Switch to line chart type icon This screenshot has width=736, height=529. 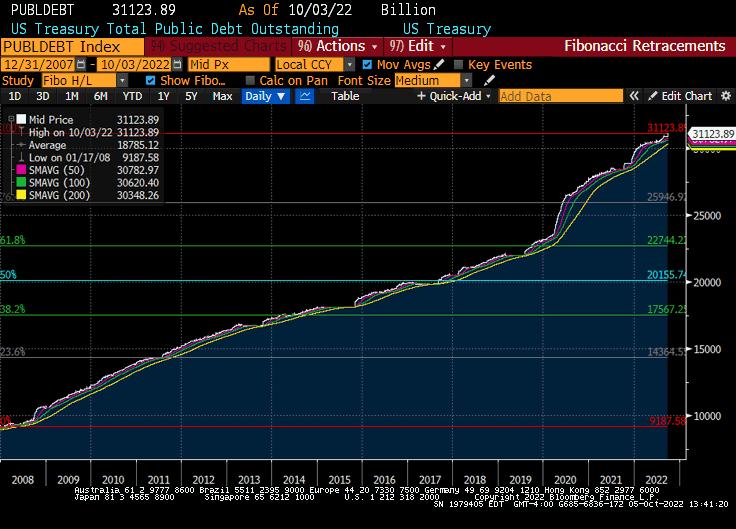pos(305,96)
